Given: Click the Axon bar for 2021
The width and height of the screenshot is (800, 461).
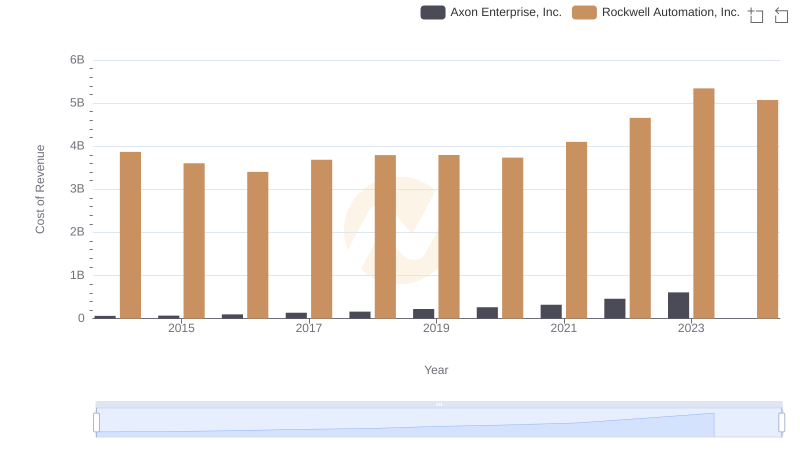Looking at the screenshot, I should (551, 312).
